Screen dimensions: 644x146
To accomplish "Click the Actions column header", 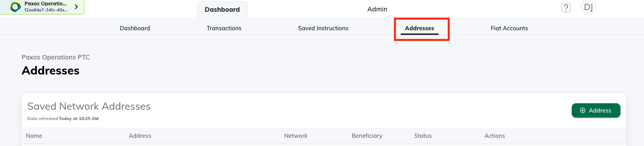I will pyautogui.click(x=494, y=136).
